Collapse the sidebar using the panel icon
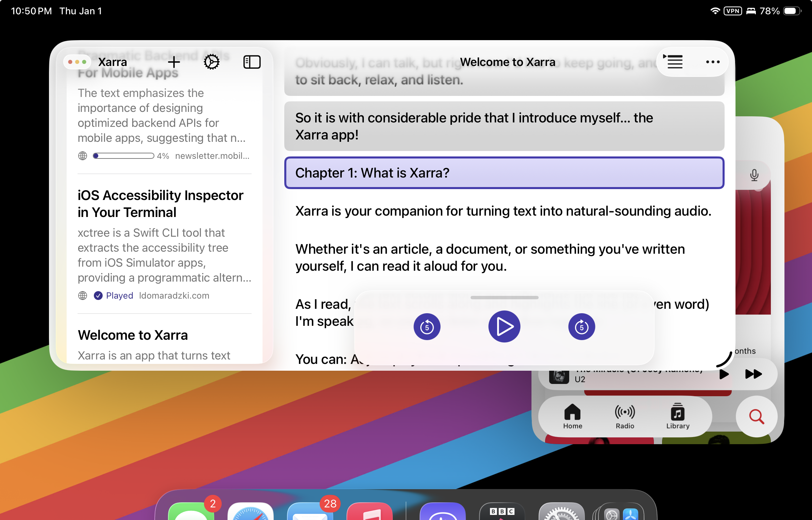The width and height of the screenshot is (812, 520). pos(252,62)
